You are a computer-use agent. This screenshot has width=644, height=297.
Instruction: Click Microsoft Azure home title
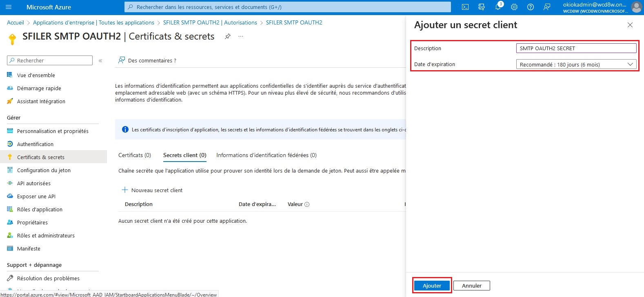pos(49,7)
